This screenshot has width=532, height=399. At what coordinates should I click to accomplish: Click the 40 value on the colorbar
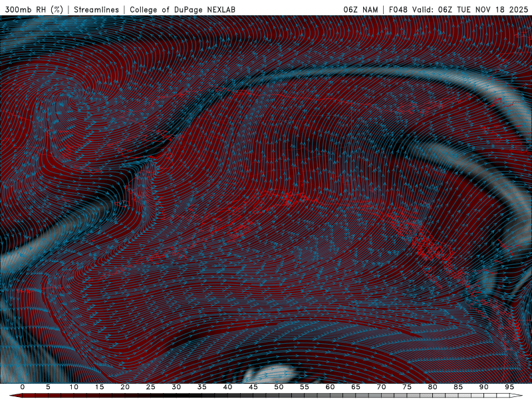(x=227, y=387)
